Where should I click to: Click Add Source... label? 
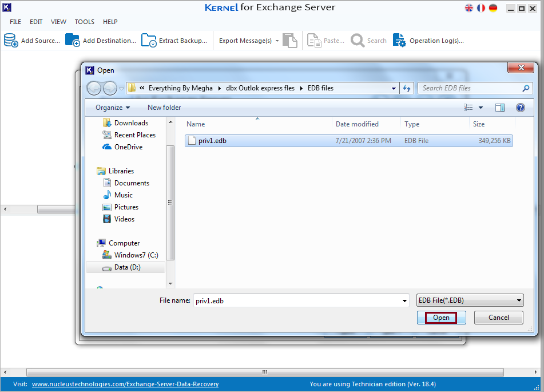(x=41, y=41)
